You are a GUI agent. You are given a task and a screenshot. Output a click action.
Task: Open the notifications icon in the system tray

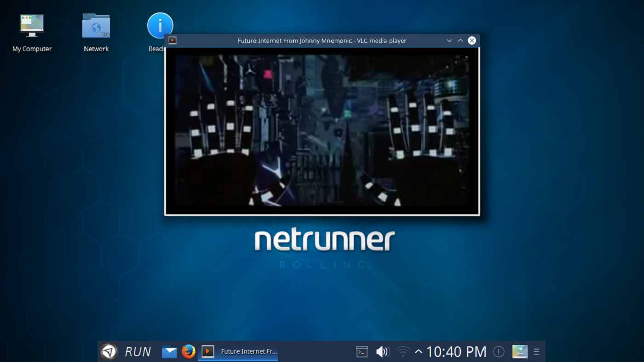[498, 351]
